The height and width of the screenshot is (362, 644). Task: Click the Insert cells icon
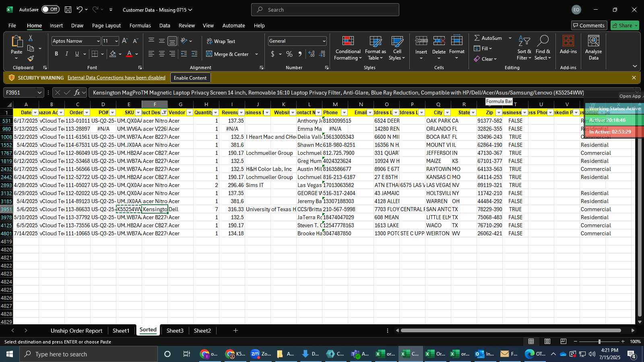[421, 41]
